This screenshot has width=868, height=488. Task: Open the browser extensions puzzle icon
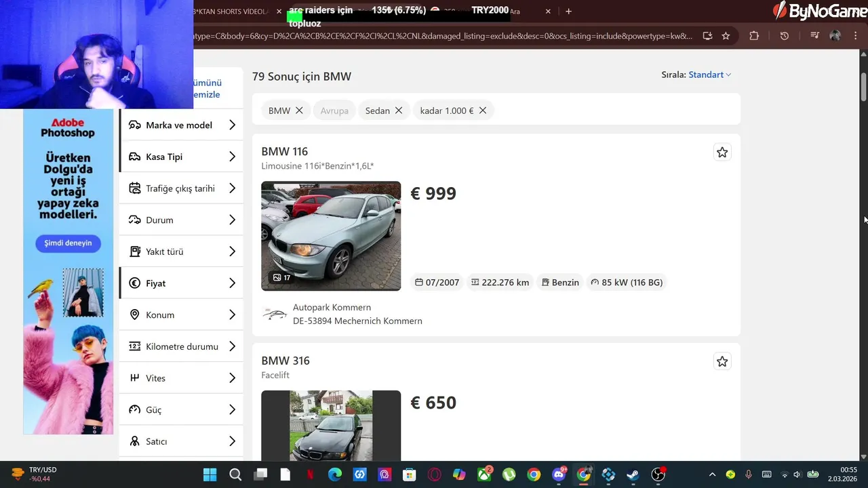click(754, 36)
